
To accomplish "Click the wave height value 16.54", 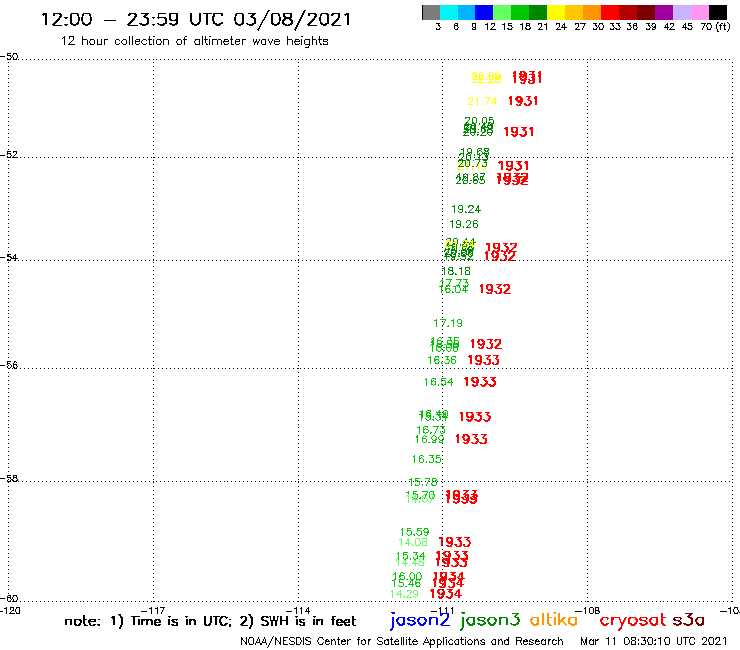I will click(x=438, y=382).
